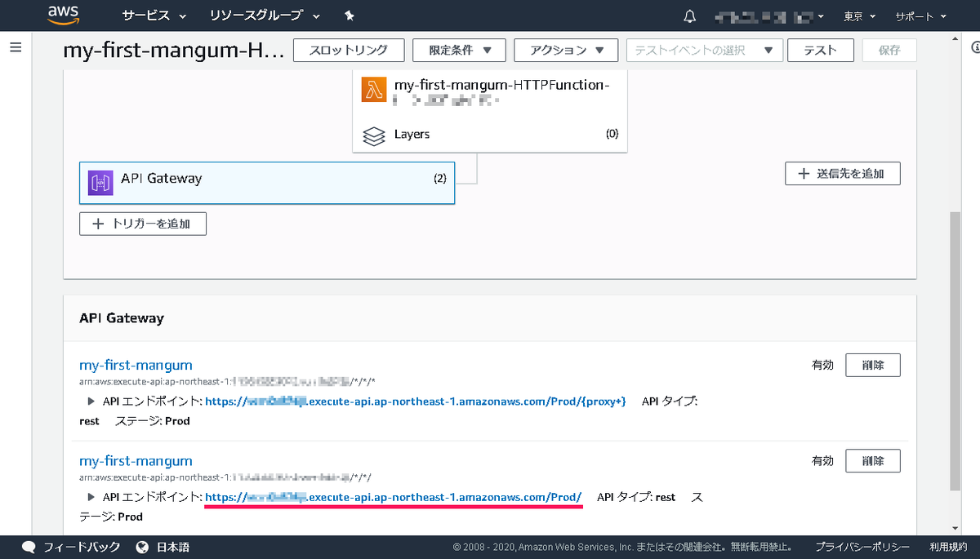Click the API Gateway trigger icon

click(100, 183)
